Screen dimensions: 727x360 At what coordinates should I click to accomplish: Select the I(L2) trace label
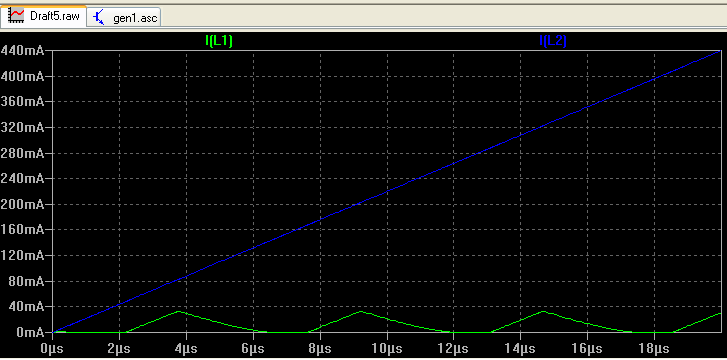point(553,41)
